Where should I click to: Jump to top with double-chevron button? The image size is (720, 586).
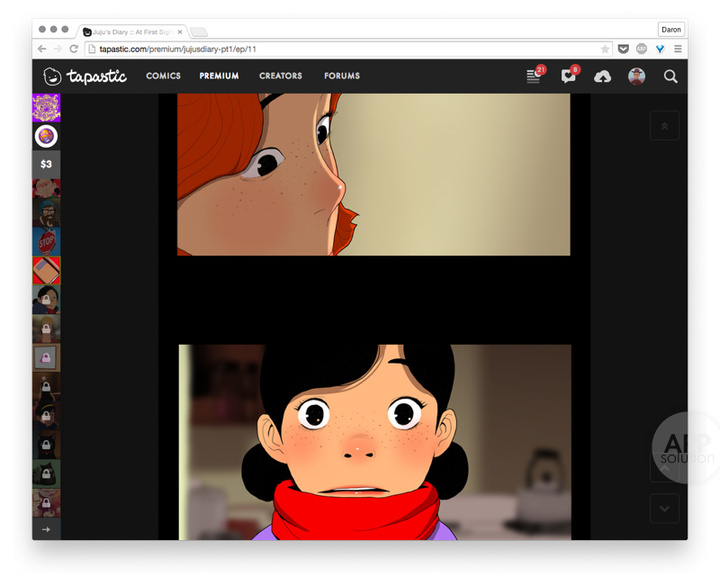[664, 125]
